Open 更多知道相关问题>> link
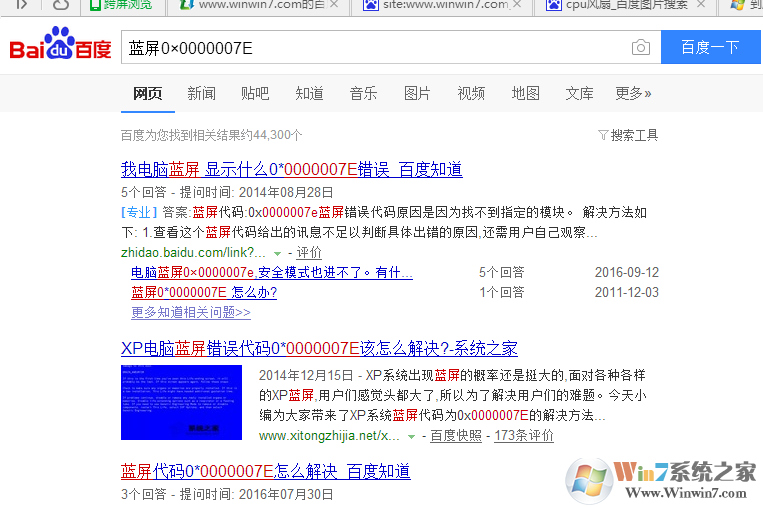Viewport: 763px width, 507px height. [x=191, y=312]
